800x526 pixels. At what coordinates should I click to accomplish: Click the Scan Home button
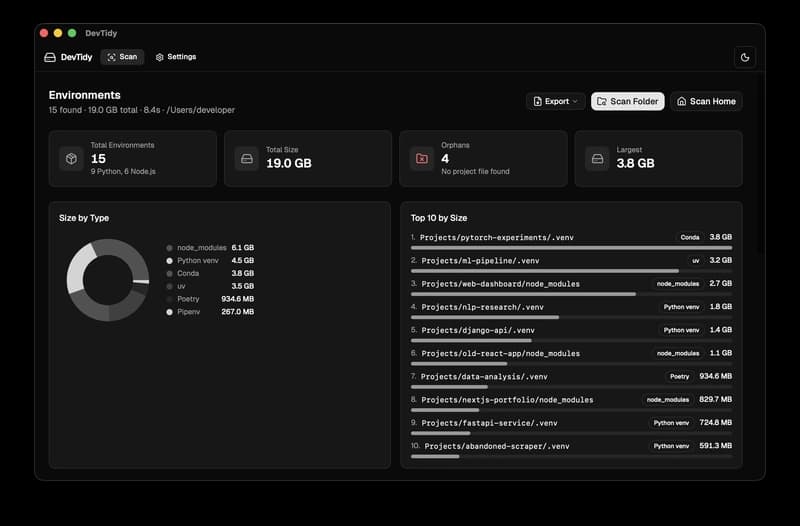[x=706, y=101]
